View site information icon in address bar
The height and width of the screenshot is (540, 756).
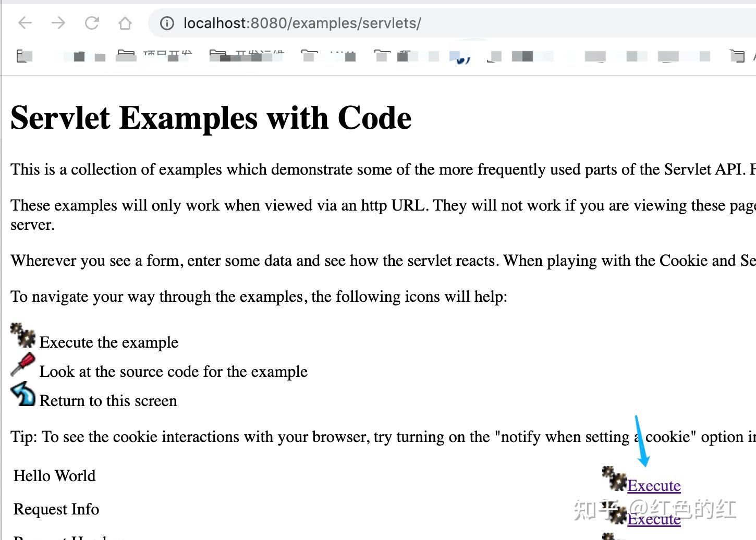pyautogui.click(x=167, y=23)
